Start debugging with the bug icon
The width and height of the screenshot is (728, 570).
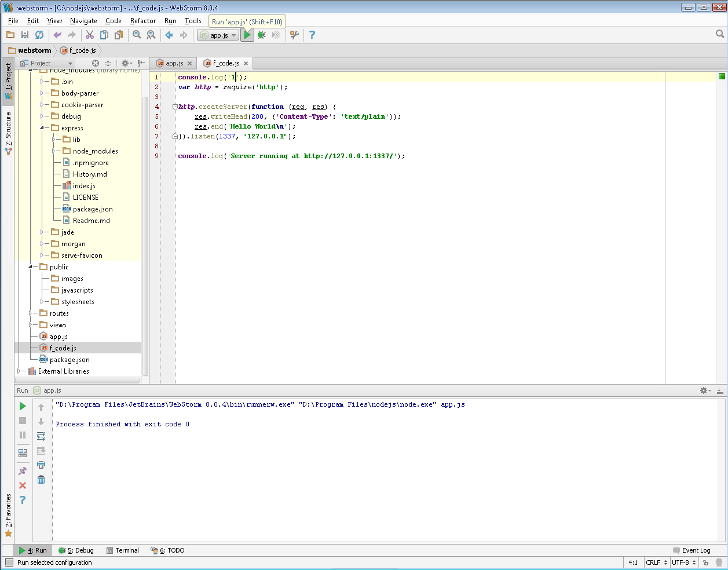tap(262, 35)
